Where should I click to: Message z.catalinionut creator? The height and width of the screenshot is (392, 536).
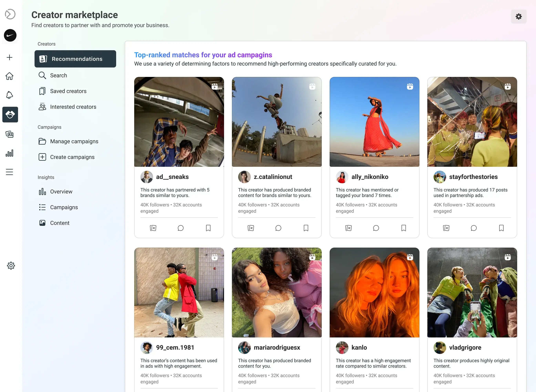(x=278, y=228)
